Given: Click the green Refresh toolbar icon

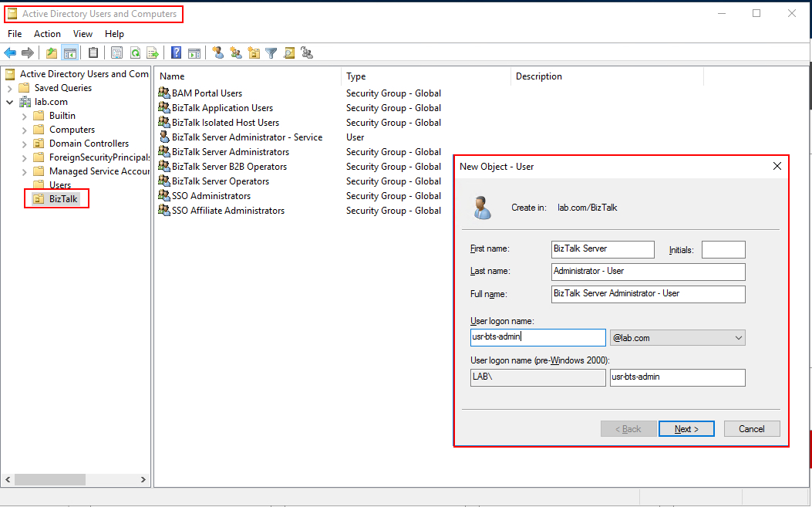Looking at the screenshot, I should [135, 53].
